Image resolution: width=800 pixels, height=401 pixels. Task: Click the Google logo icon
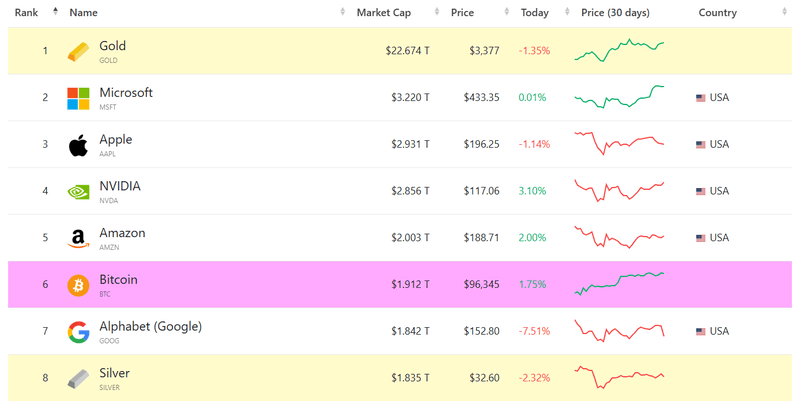pyautogui.click(x=78, y=332)
